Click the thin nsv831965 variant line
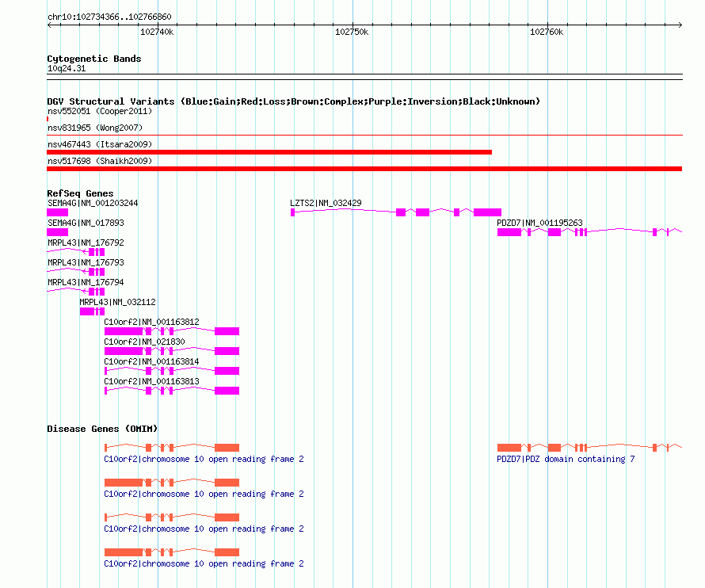This screenshot has width=705, height=588. [x=364, y=135]
